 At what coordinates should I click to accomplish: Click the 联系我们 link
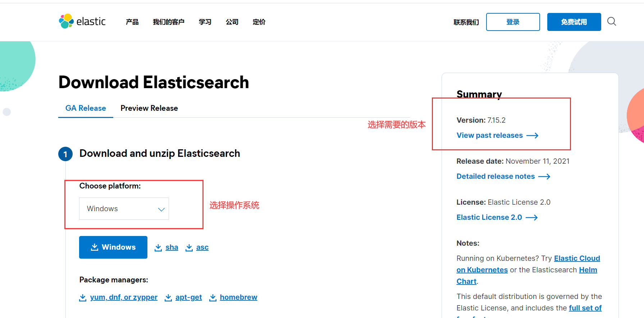(x=466, y=22)
